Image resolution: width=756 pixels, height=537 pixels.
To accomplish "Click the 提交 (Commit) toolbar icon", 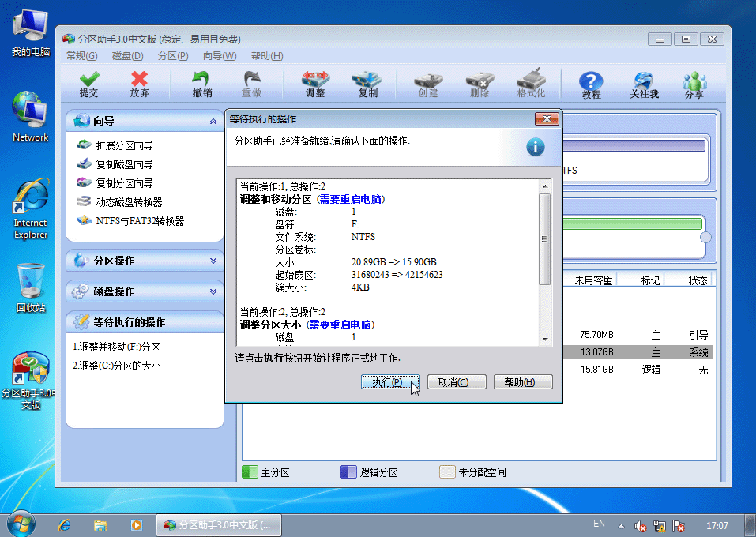I will click(88, 84).
